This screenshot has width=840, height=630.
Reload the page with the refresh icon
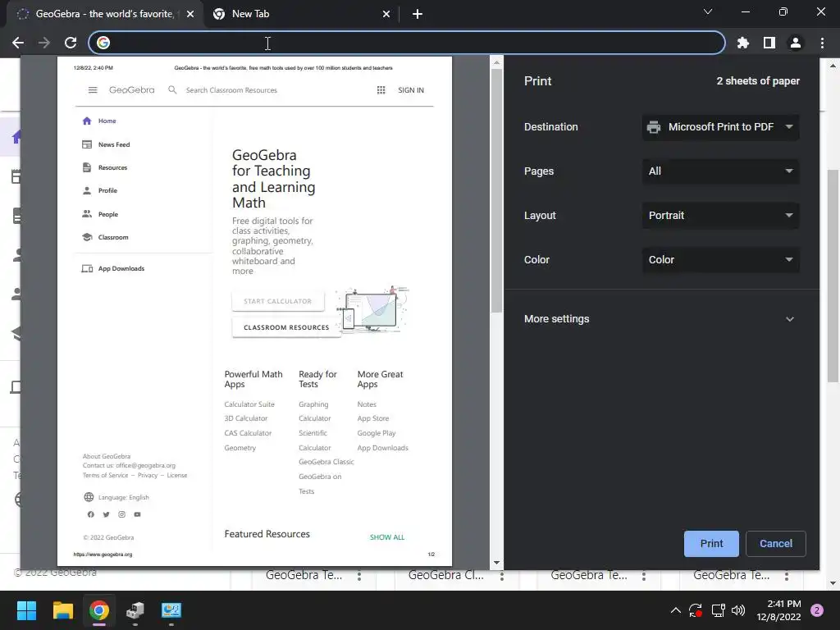tap(71, 43)
